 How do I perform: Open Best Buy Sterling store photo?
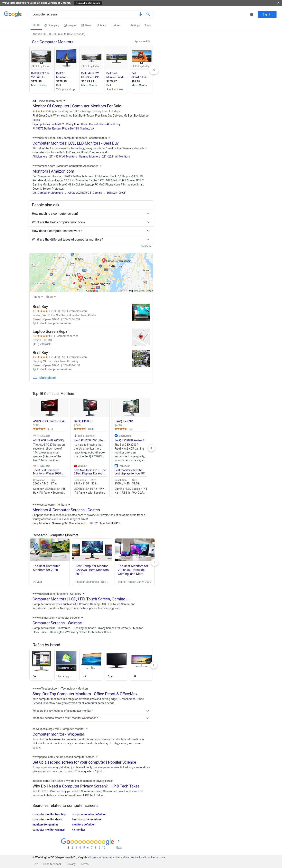tap(141, 358)
